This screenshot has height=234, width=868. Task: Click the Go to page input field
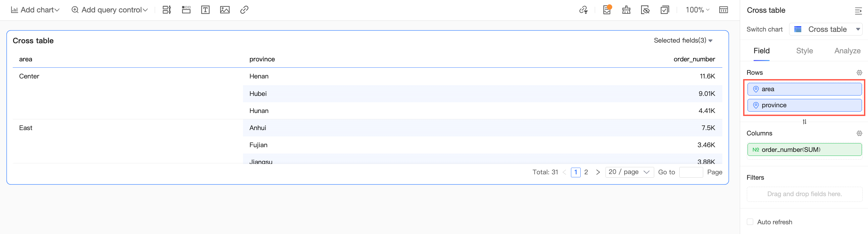pos(691,172)
